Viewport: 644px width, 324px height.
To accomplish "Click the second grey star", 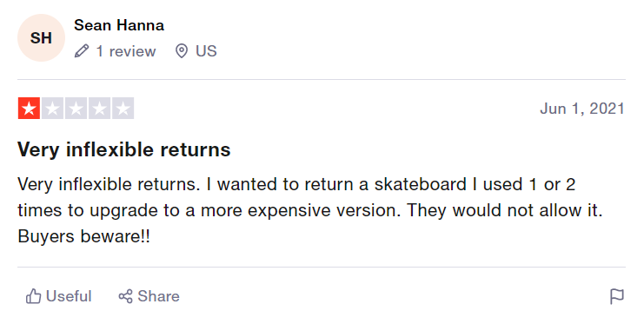I will pyautogui.click(x=52, y=109).
